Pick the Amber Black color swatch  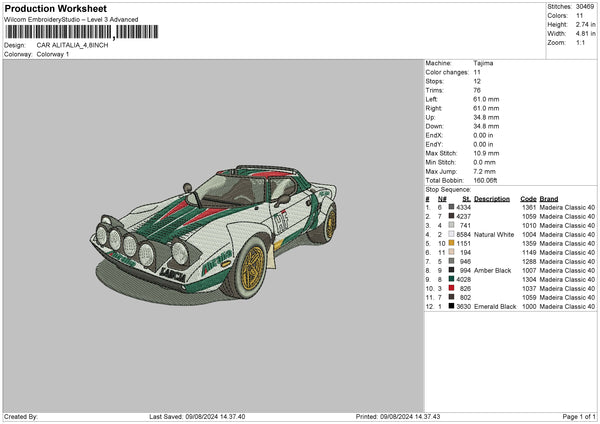coord(452,270)
